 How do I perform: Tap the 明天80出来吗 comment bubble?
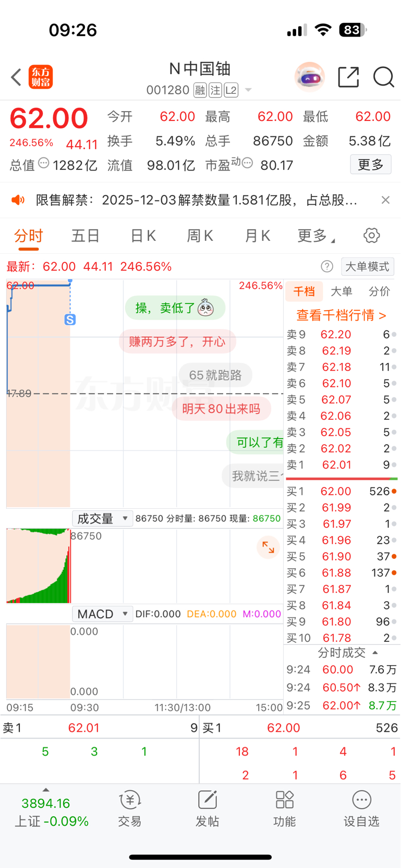[221, 409]
